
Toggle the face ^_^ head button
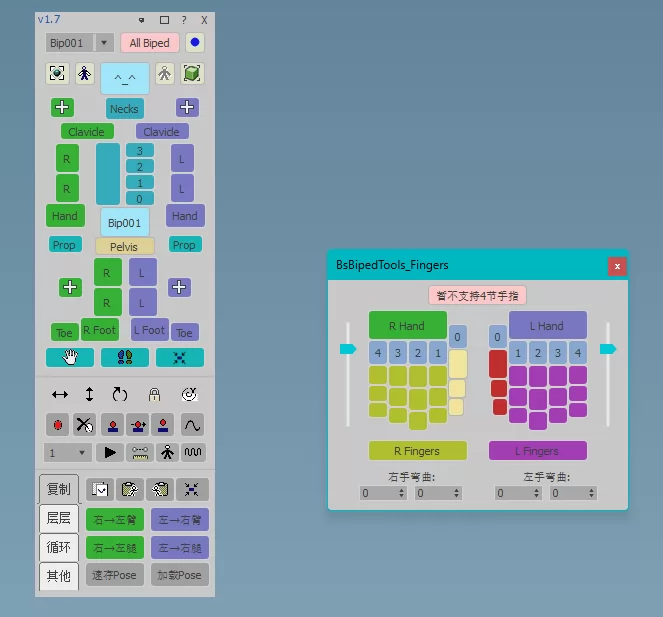coord(125,78)
